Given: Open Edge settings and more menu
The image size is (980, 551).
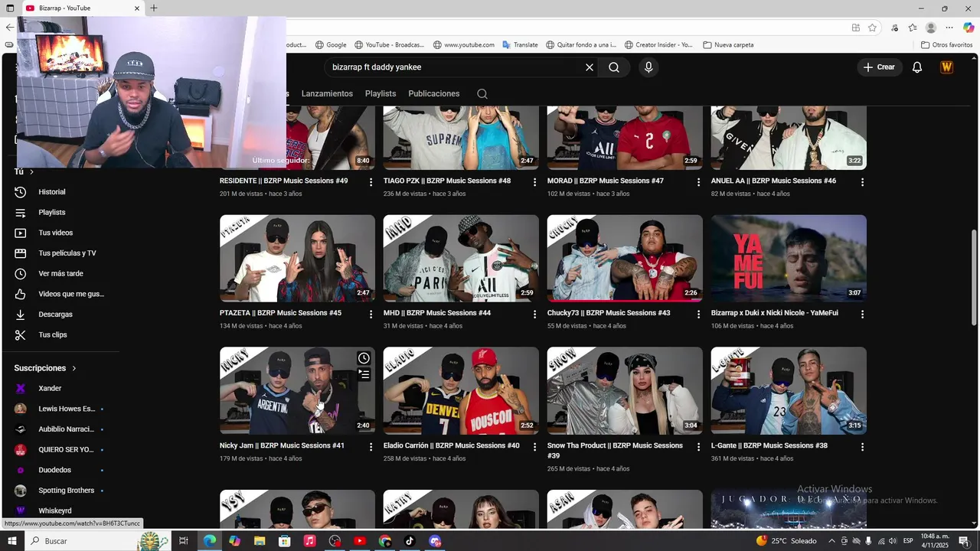Looking at the screenshot, I should tap(949, 28).
